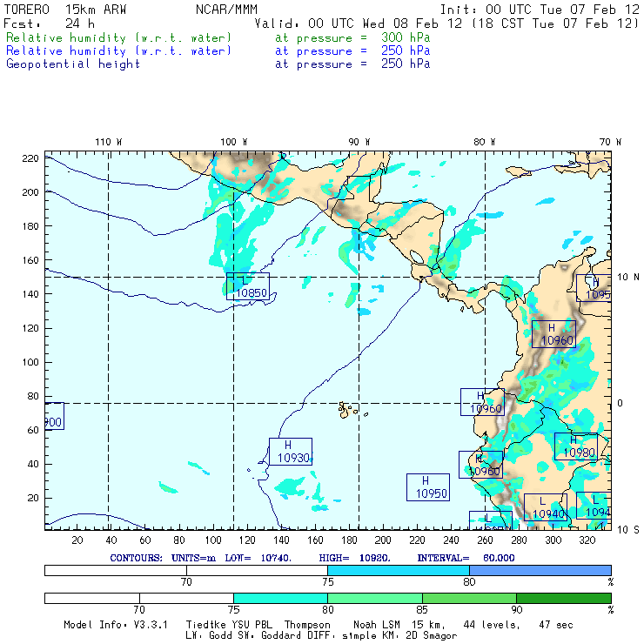Click the H 10930 high-pressure label
Screen dimensions: 644x644
tap(290, 451)
